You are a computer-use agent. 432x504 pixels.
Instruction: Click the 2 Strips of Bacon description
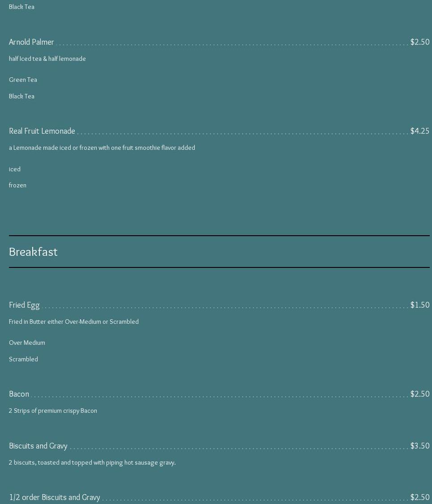pos(53,411)
